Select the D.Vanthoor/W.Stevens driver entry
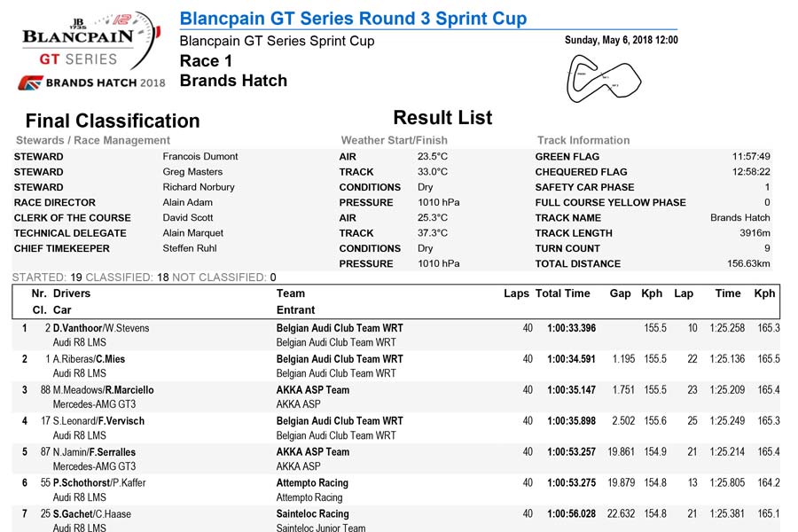Viewport: 798px width, 532px height. [x=101, y=328]
